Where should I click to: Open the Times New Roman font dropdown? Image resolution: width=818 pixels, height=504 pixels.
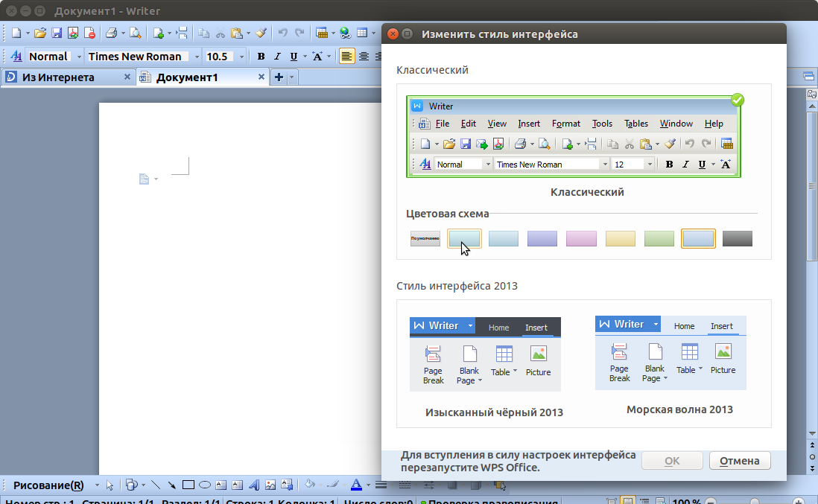[197, 57]
